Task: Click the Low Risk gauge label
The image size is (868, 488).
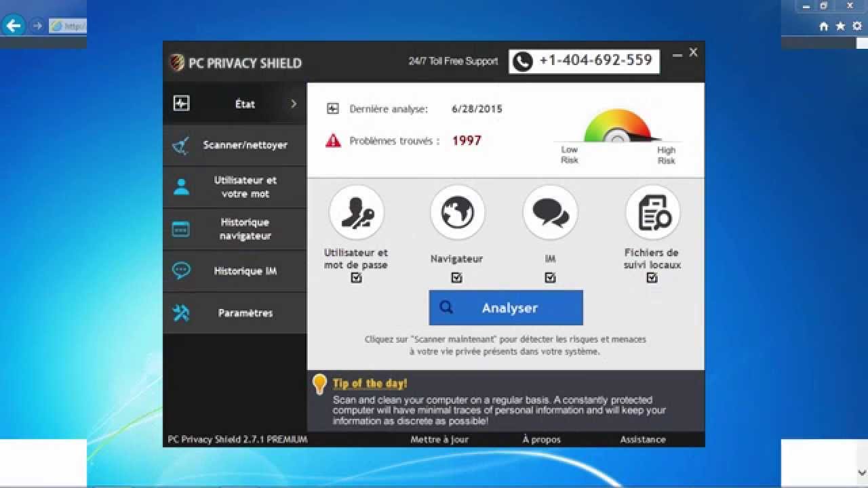Action: pos(570,155)
